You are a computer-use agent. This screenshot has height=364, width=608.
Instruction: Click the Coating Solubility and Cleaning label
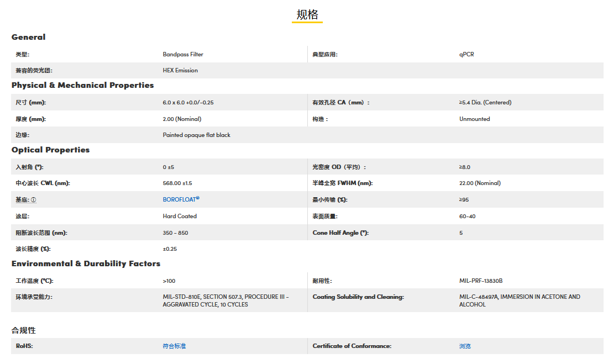358,297
